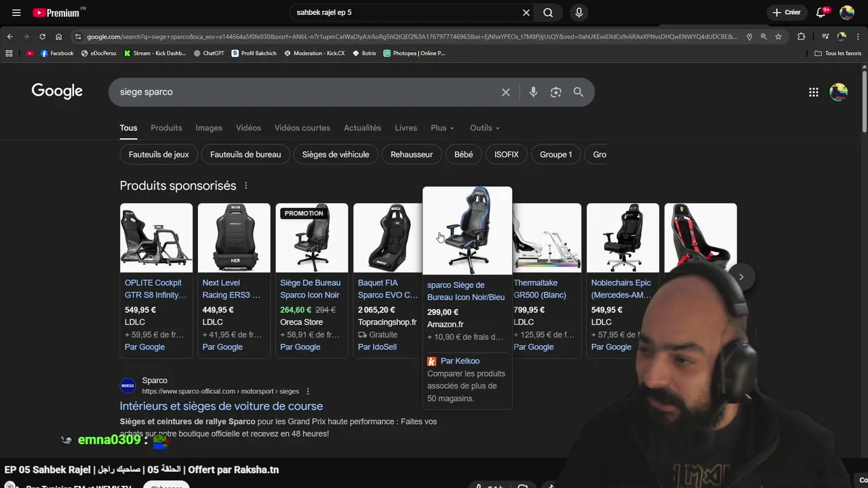Switch to the Livres tab

406,128
